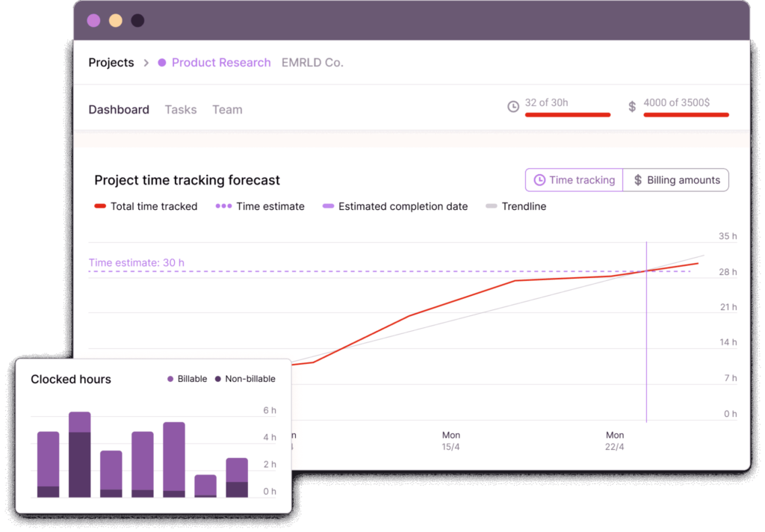
Task: Click the Billable legend dot
Action: 170,380
